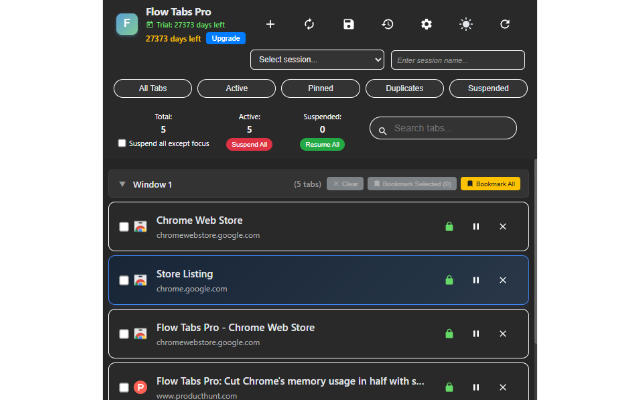Click the 'chrome.google.com' URL text
640x400 pixels.
point(192,289)
